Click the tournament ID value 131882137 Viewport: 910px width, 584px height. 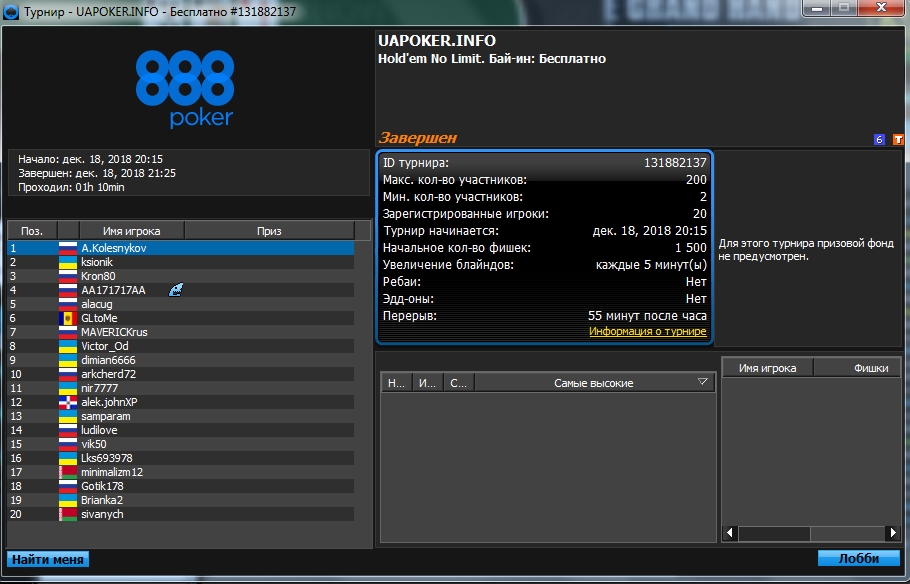(x=676, y=163)
